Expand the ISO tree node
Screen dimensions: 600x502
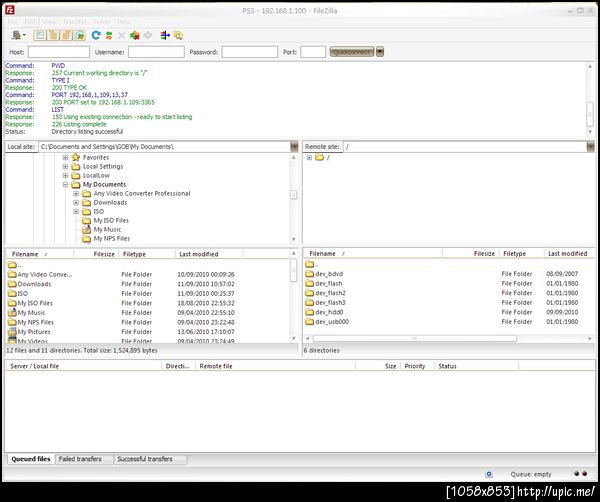click(x=76, y=211)
